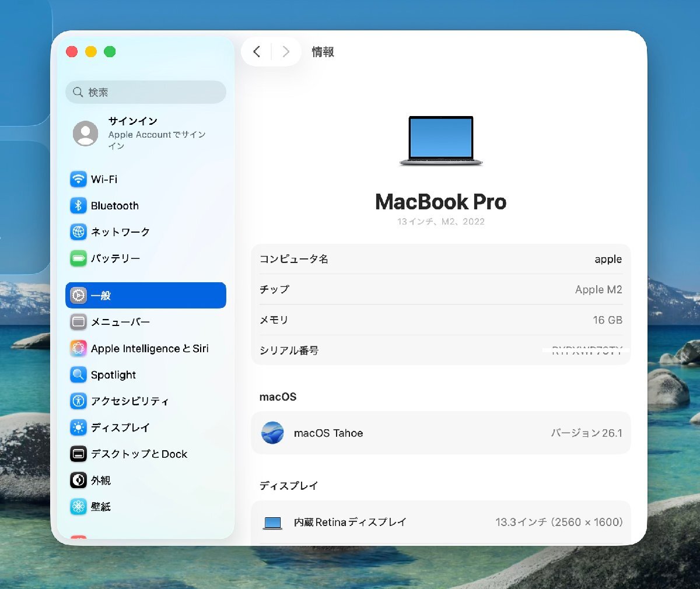The image size is (700, 589).
Task: Click the globe icon beside ネットワーク
Action: [78, 232]
